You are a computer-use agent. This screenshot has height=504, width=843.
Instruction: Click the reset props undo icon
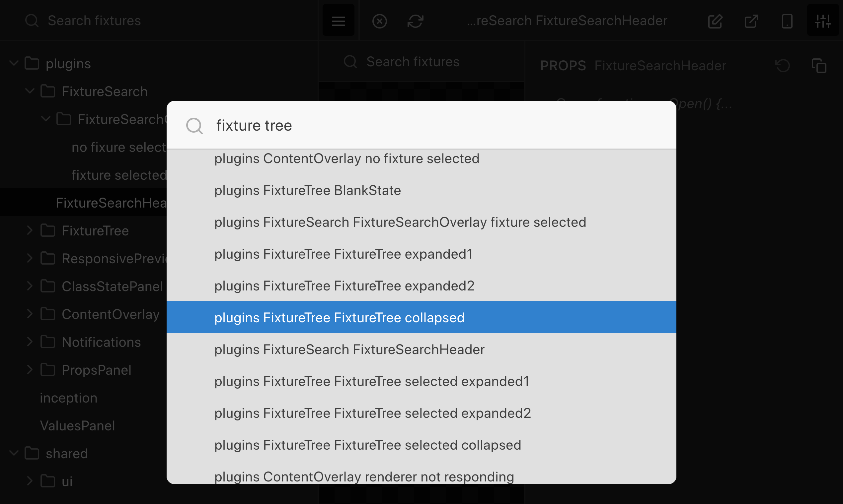click(x=783, y=66)
